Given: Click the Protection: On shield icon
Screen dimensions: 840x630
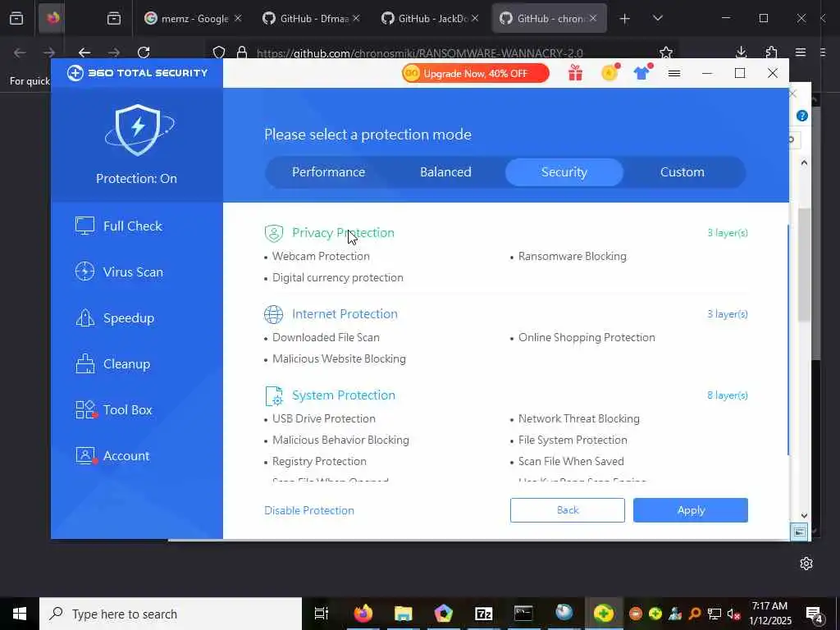Looking at the screenshot, I should pos(138,130).
